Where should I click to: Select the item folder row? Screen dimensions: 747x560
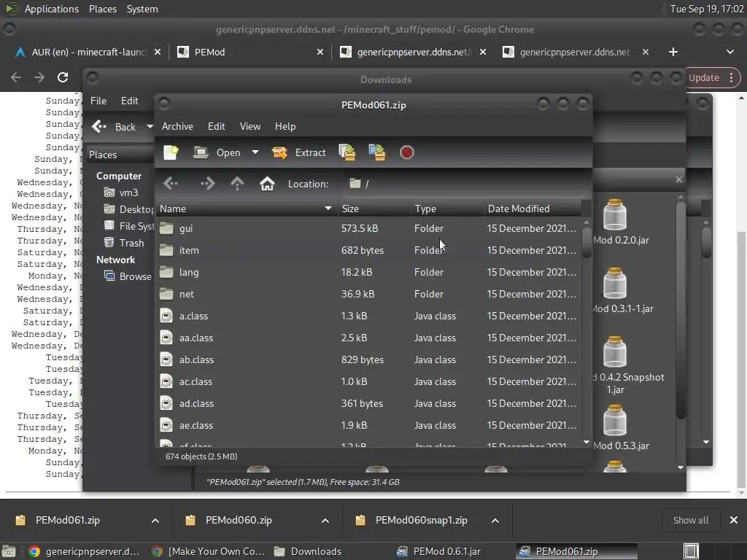(368, 251)
